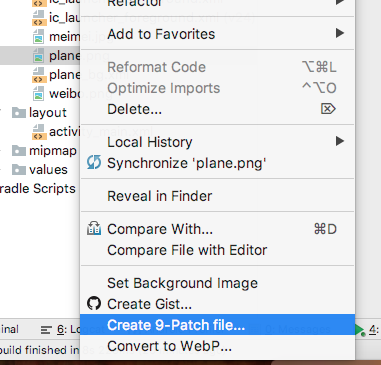Click the meimei.jpg image file icon
Screen dimensions: 381x365
tap(38, 36)
